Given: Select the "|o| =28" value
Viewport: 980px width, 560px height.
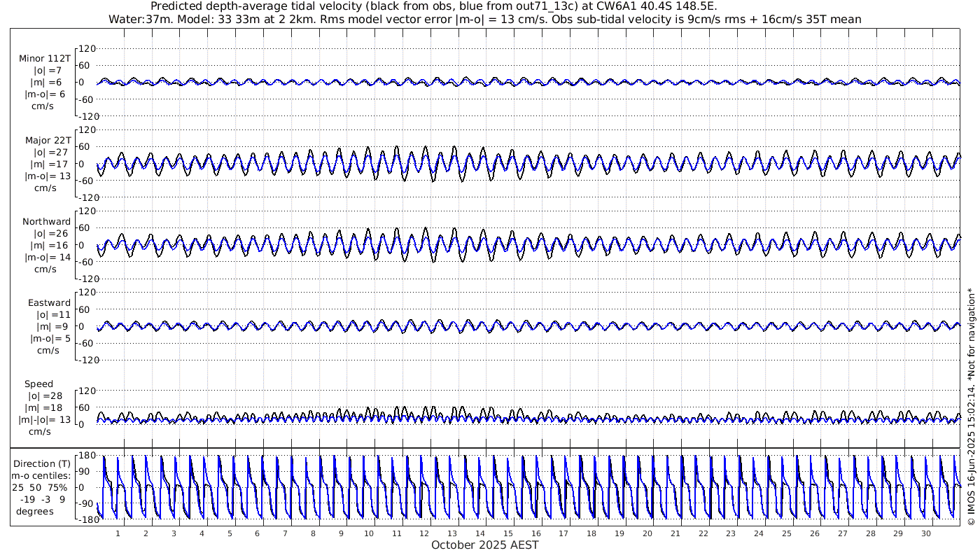Looking at the screenshot, I should click(46, 395).
